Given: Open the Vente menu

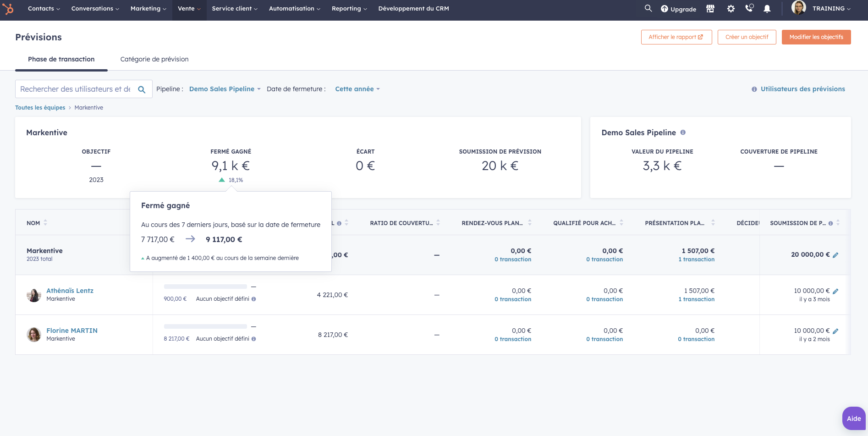Looking at the screenshot, I should tap(189, 9).
